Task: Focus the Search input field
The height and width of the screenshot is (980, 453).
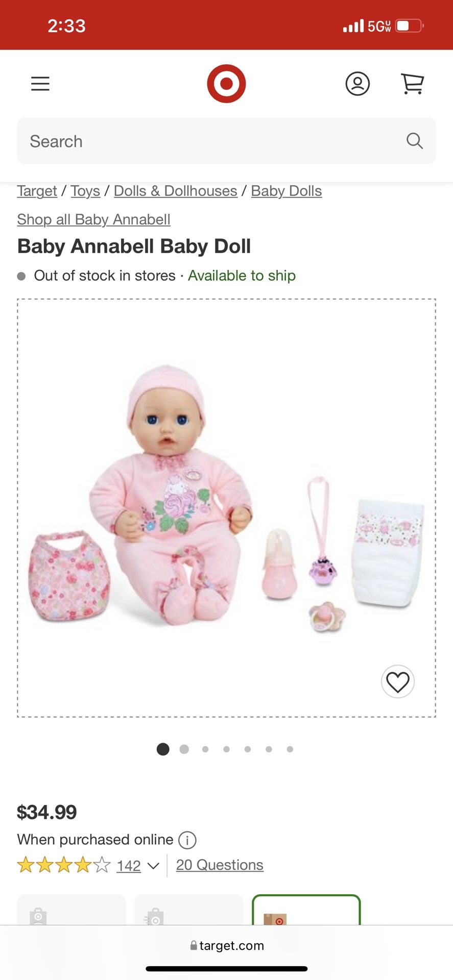Action: 226,141
